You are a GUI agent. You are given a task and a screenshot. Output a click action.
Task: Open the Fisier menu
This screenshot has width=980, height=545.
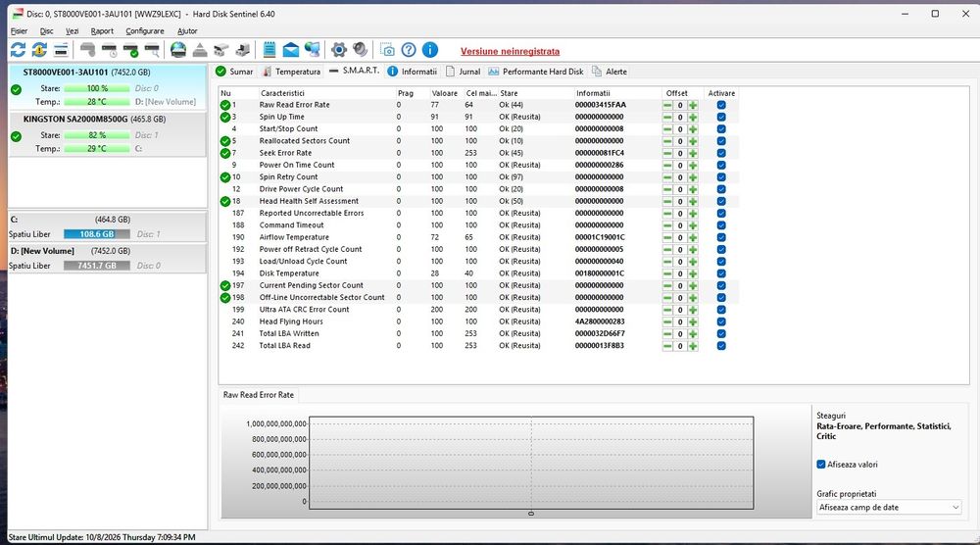pyautogui.click(x=19, y=30)
